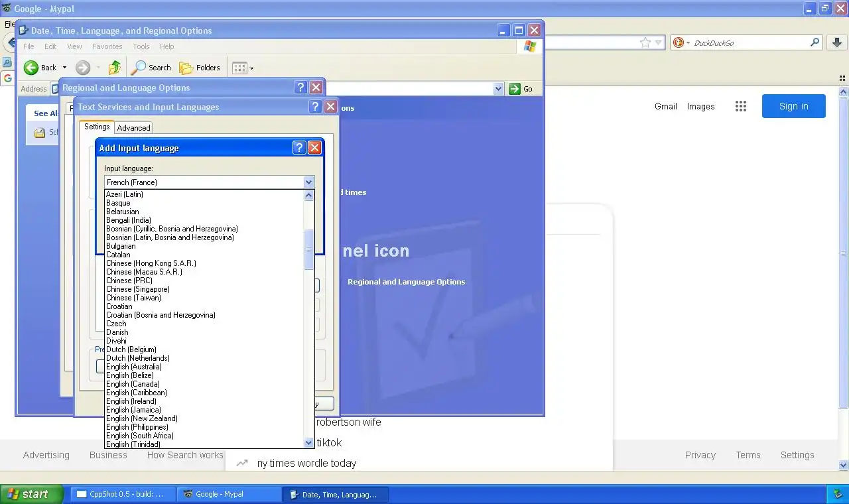Select Bulgarian in the language list

point(204,246)
